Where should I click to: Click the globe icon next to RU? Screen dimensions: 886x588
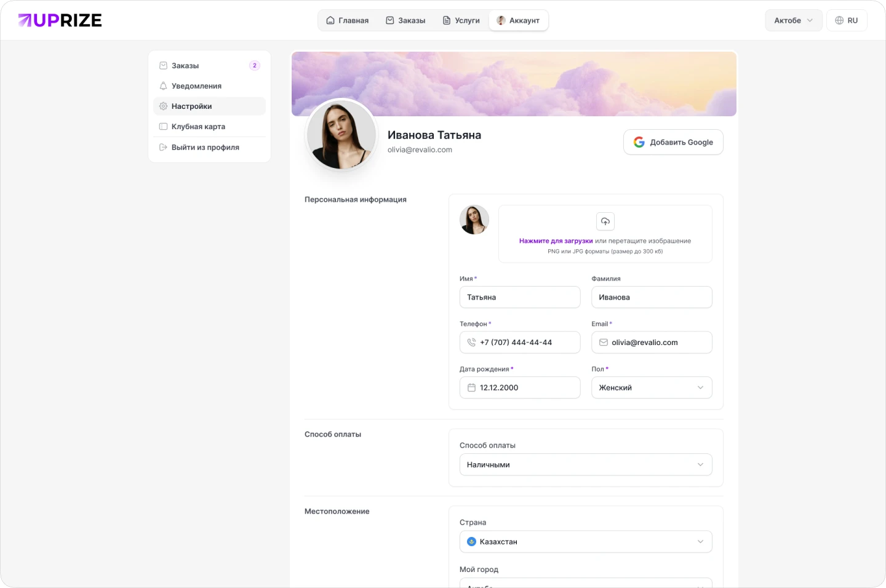[839, 20]
